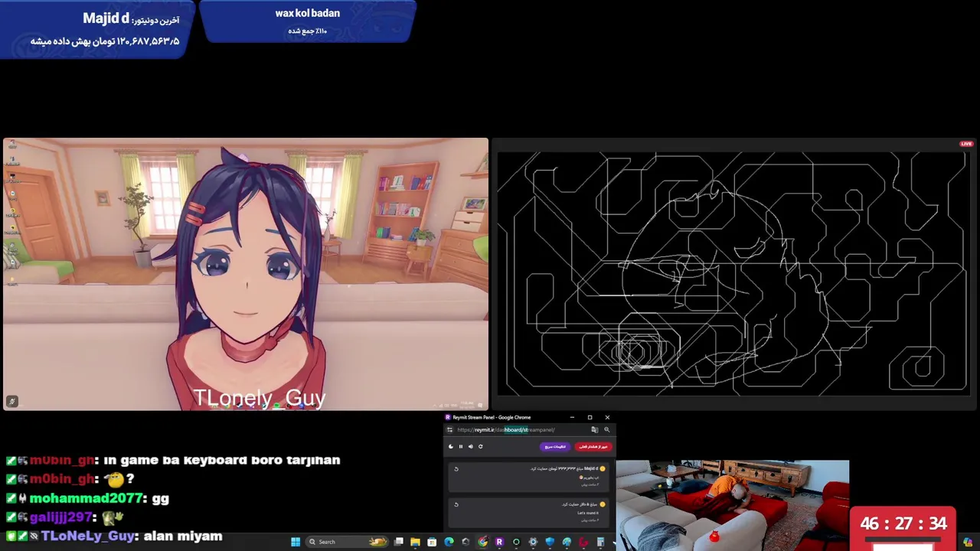Open the "Let's round it" donation card
Screen dimensions: 980x551
point(529,513)
